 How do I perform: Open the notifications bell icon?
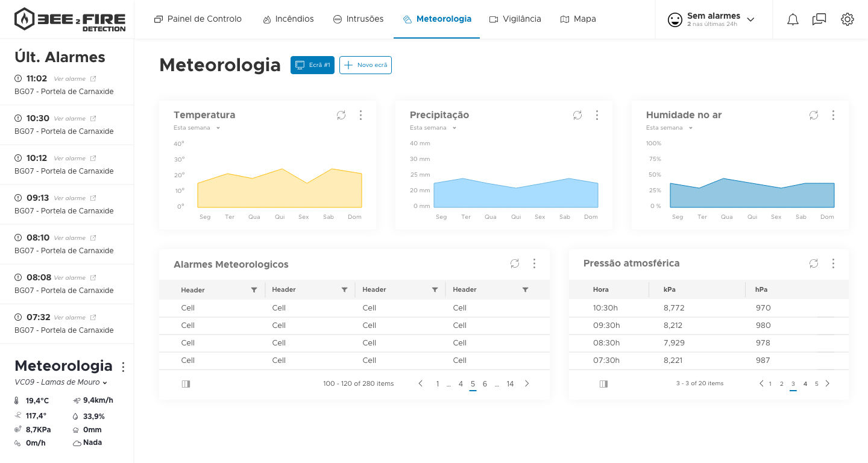tap(793, 19)
